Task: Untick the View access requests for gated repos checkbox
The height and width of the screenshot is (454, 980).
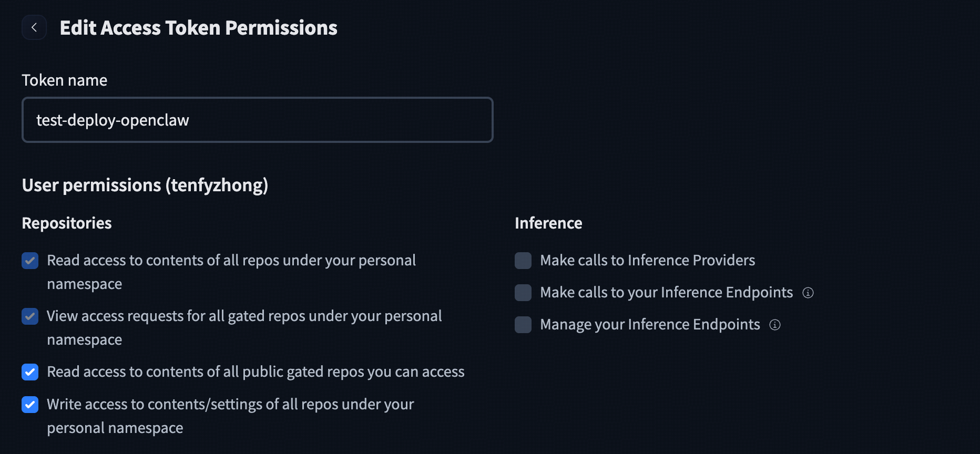Action: (x=30, y=316)
